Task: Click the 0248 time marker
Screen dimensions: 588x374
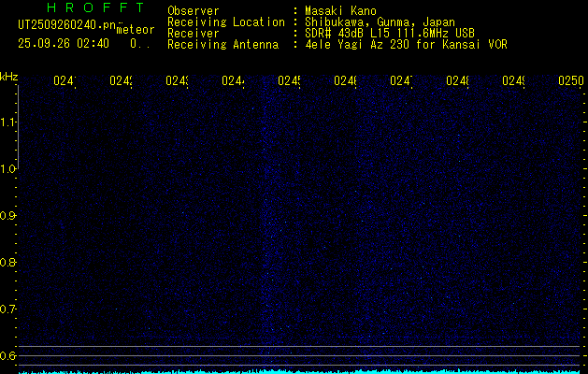Action: (x=457, y=80)
